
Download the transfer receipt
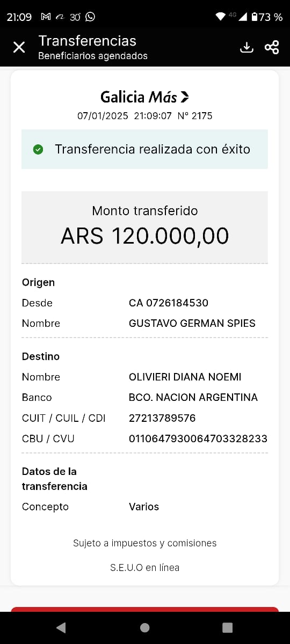click(247, 47)
